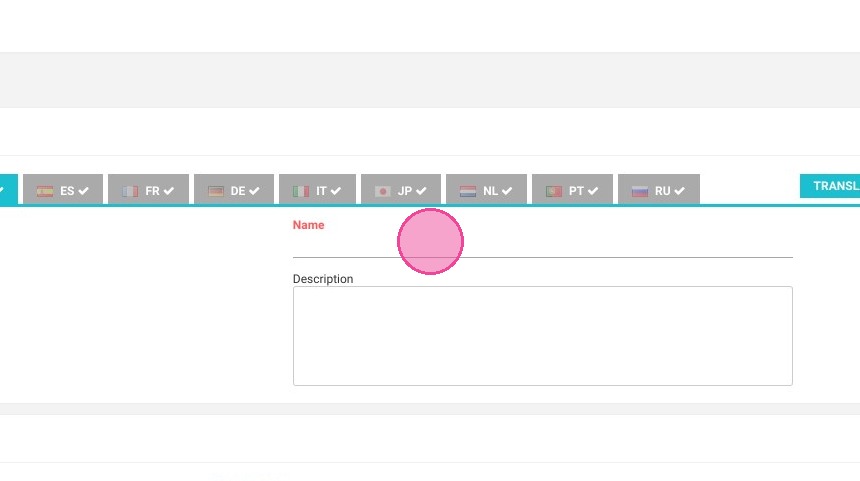The height and width of the screenshot is (481, 860).
Task: Click the Portugal flag icon
Action: coord(554,191)
